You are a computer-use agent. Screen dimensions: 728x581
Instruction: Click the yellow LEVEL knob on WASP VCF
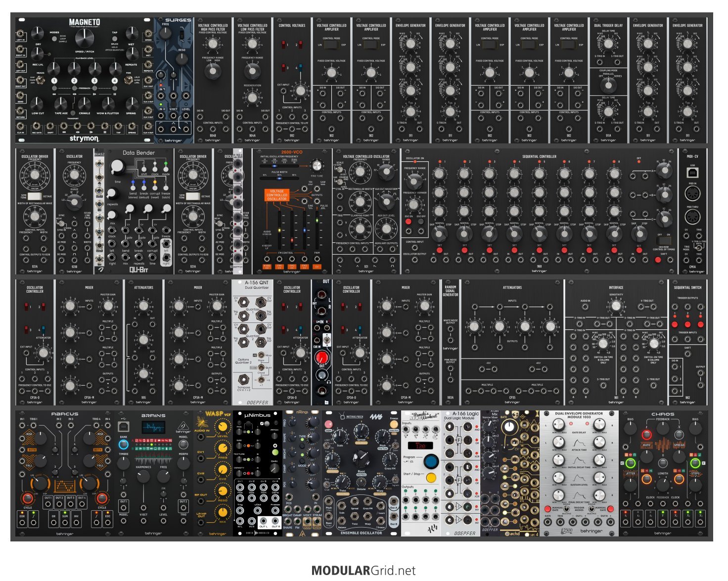224,428
